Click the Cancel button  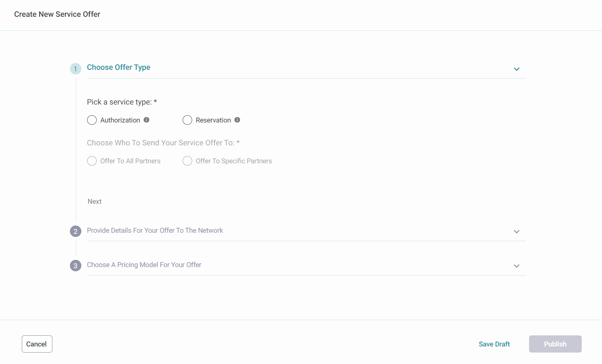click(x=37, y=344)
